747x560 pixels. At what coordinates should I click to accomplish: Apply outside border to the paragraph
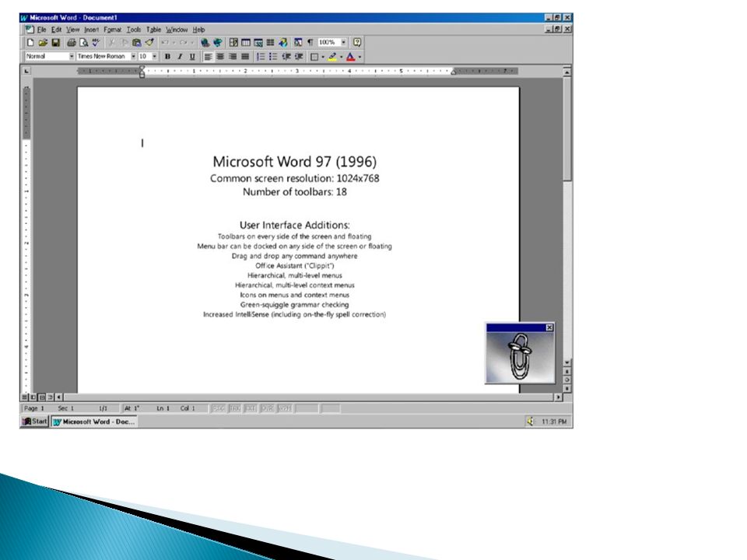tap(314, 57)
